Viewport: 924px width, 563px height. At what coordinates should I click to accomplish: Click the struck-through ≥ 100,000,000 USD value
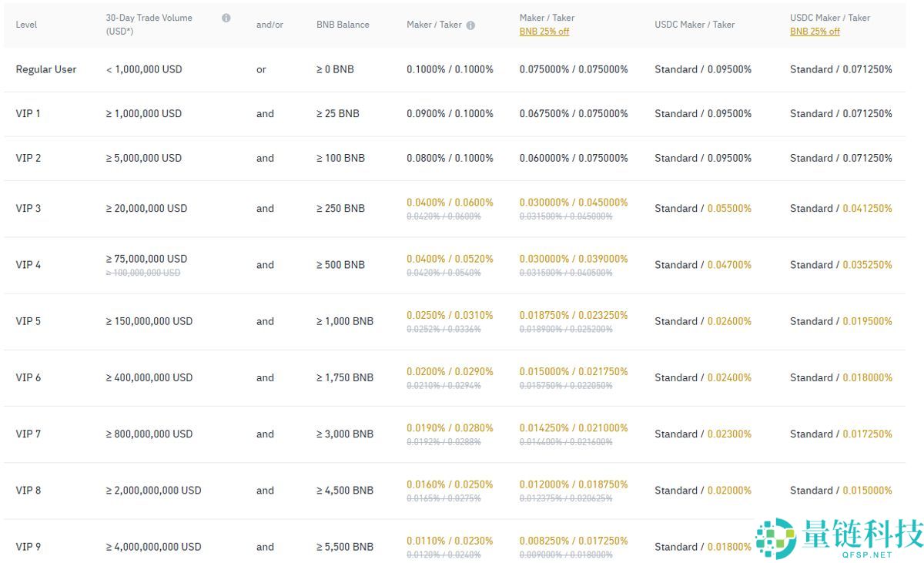[143, 273]
